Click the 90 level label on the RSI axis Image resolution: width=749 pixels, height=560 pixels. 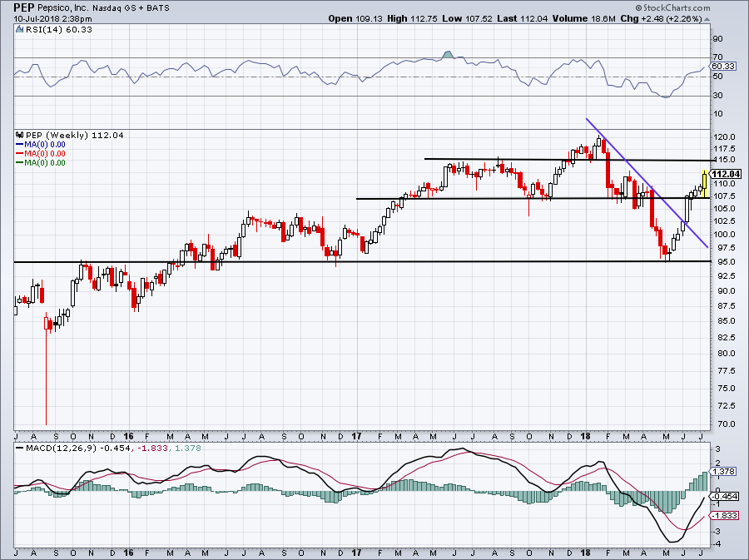(x=717, y=38)
